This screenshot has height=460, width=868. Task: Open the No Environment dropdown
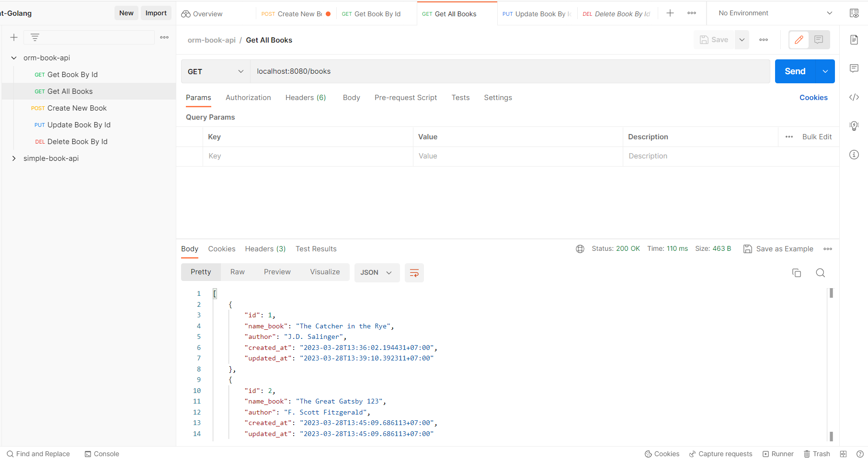(775, 13)
